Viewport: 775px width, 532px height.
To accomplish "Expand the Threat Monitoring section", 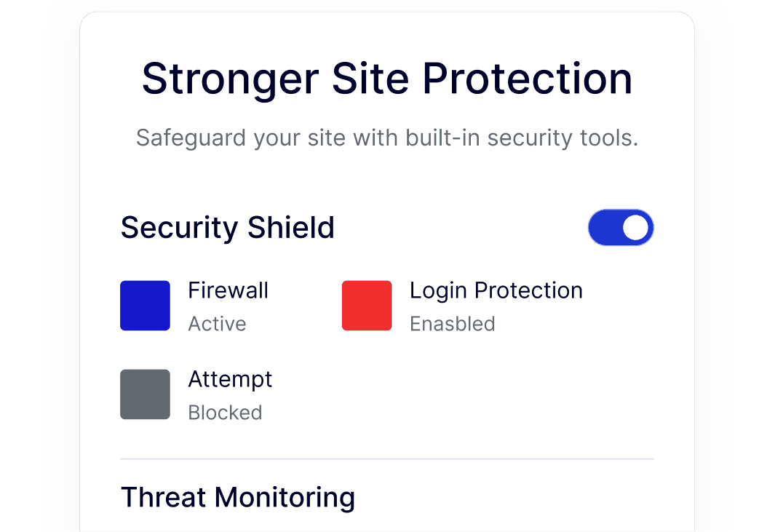I will [238, 497].
